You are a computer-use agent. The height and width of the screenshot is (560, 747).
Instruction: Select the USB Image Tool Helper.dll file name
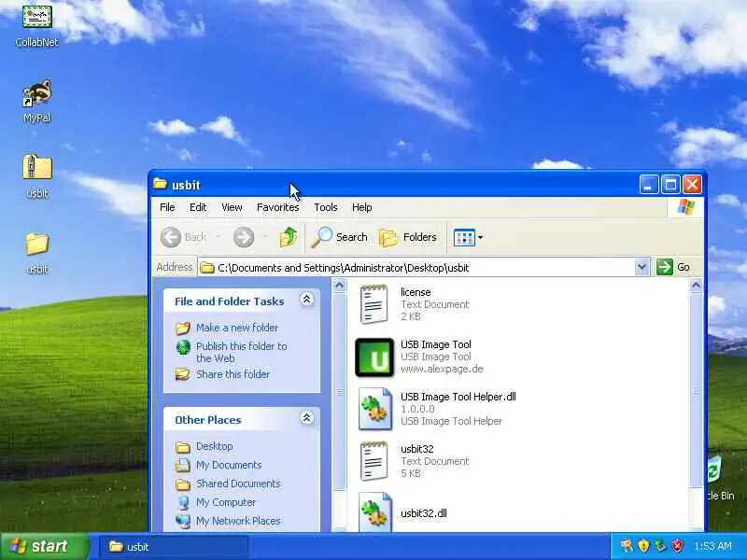pos(458,397)
